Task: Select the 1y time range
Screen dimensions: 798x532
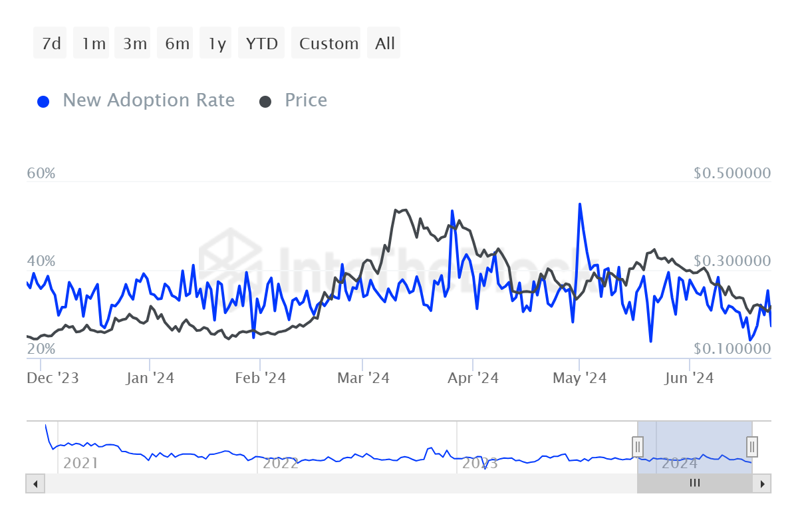Action: click(217, 43)
